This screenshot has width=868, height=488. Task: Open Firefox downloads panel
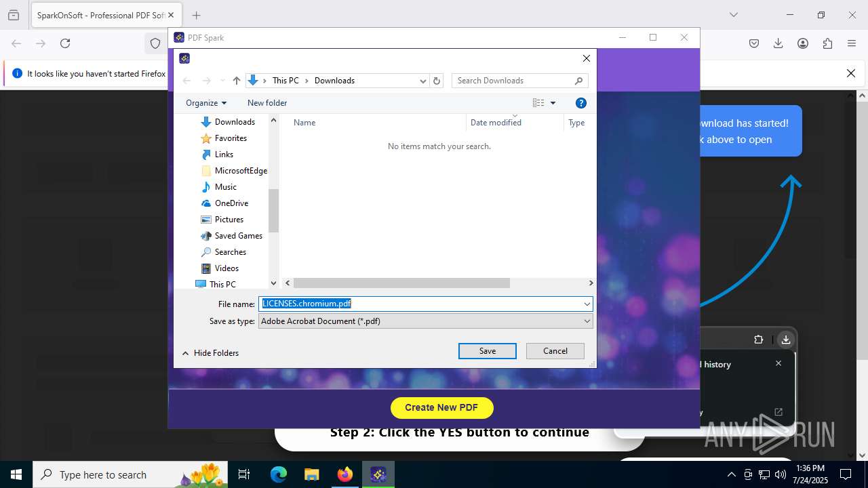(778, 43)
